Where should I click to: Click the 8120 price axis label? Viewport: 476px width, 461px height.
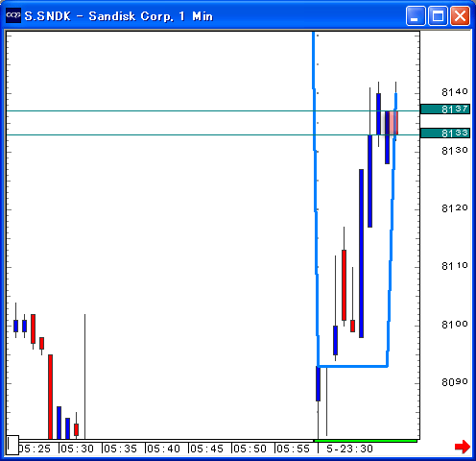coord(455,208)
